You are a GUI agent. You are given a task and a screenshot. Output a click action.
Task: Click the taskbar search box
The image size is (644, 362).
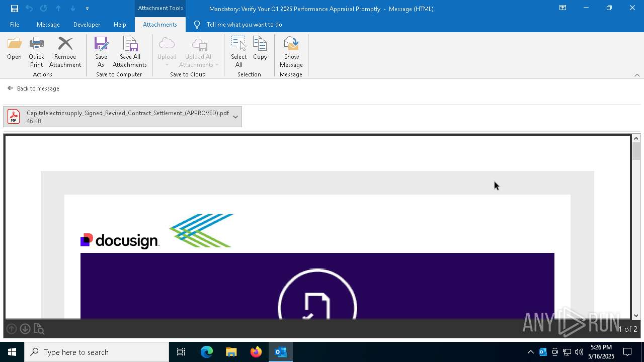[x=97, y=352]
